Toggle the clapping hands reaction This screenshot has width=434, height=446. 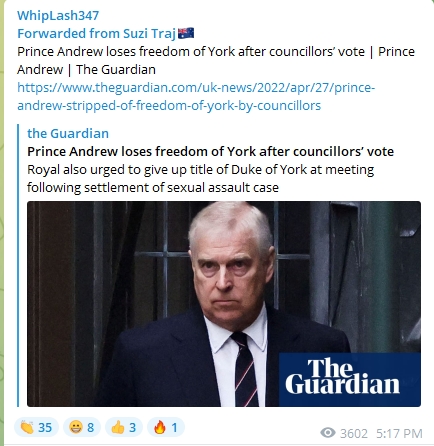click(36, 427)
